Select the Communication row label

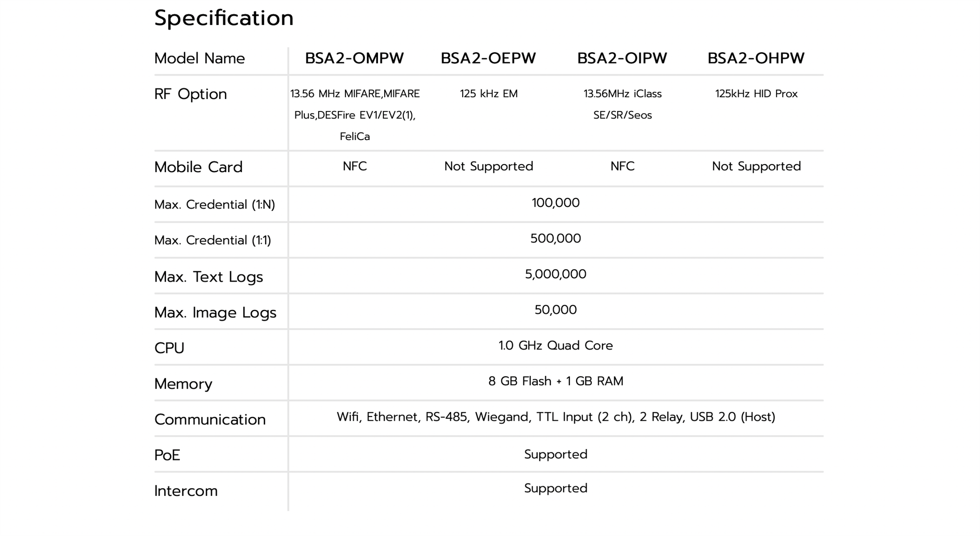pos(210,420)
